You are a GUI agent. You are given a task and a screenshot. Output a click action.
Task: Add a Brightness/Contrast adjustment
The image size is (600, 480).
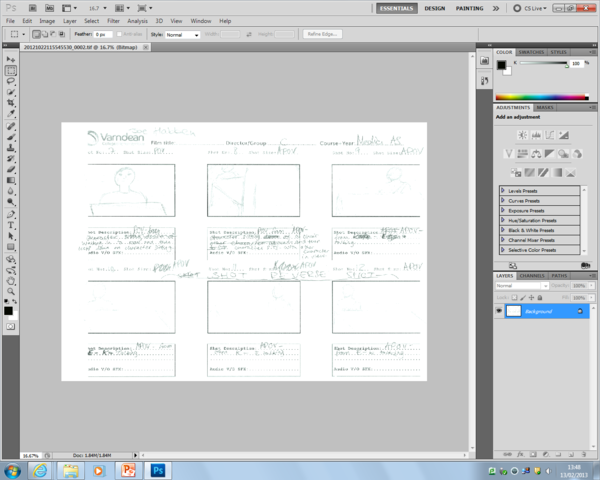pyautogui.click(x=522, y=135)
